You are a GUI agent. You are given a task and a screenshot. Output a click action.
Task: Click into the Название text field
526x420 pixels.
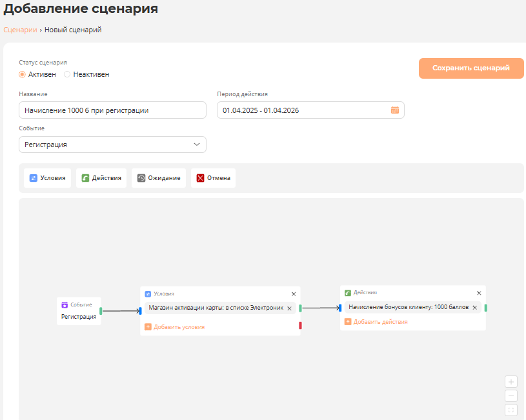coord(112,110)
